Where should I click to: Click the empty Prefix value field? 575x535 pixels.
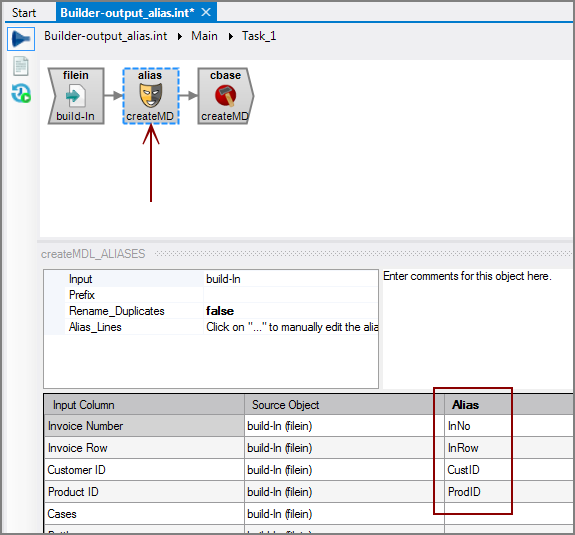pos(291,295)
